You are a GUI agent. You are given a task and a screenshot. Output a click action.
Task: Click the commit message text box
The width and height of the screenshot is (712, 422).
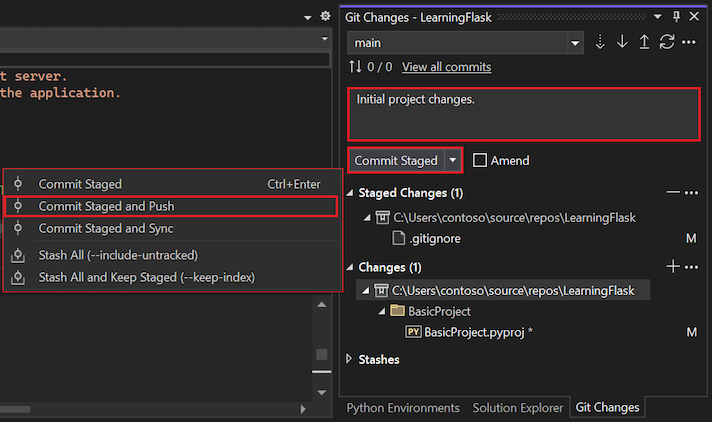(x=523, y=114)
